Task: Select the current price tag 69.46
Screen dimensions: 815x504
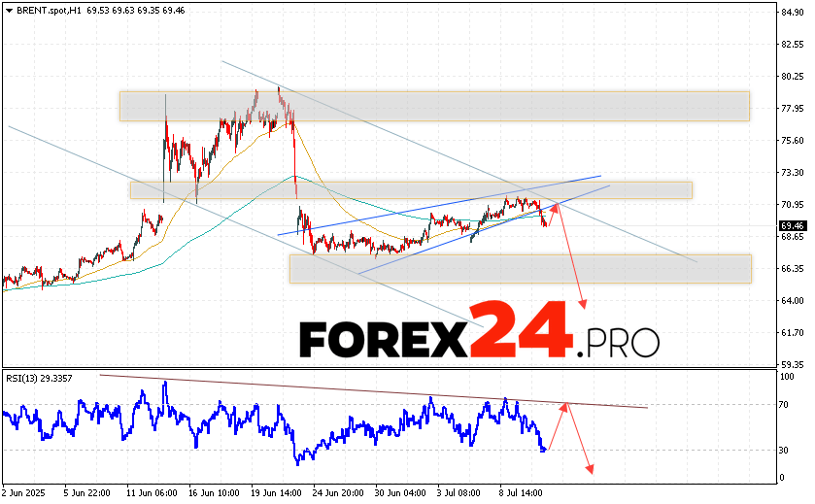Action: coord(793,225)
